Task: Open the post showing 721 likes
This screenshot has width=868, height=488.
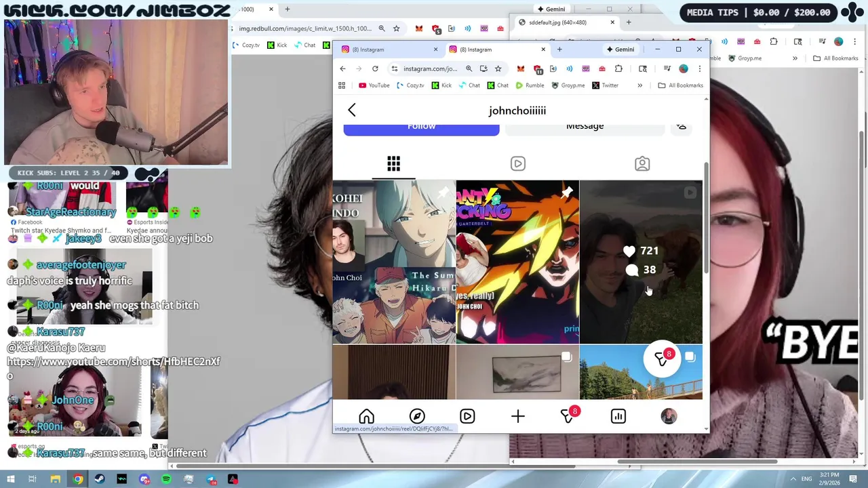Action: (x=641, y=262)
